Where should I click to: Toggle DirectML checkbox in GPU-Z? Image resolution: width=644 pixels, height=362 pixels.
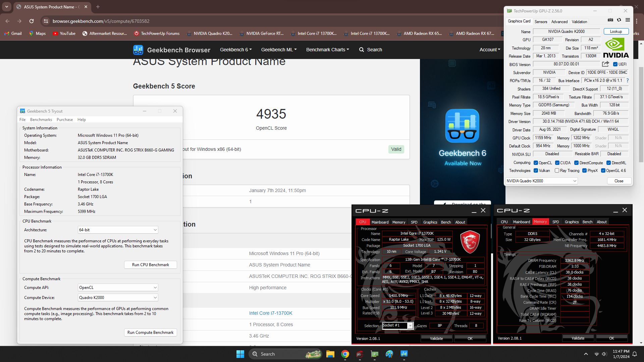tap(608, 163)
